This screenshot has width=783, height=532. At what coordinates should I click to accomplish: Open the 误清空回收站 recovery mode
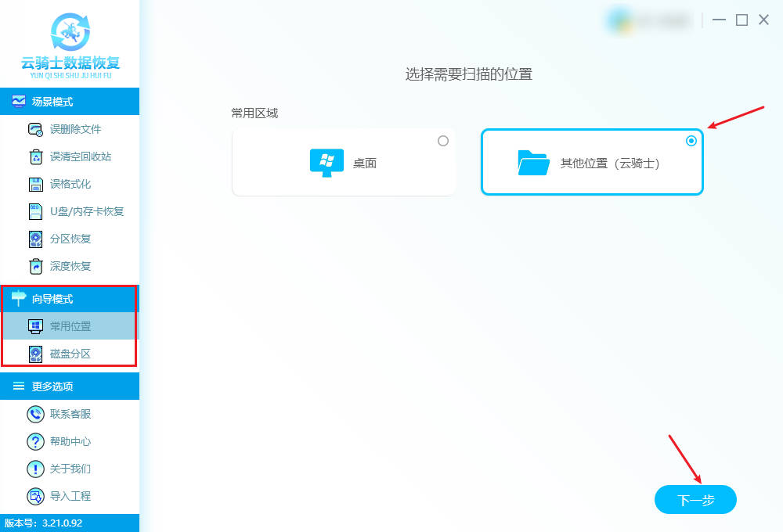pos(70,156)
